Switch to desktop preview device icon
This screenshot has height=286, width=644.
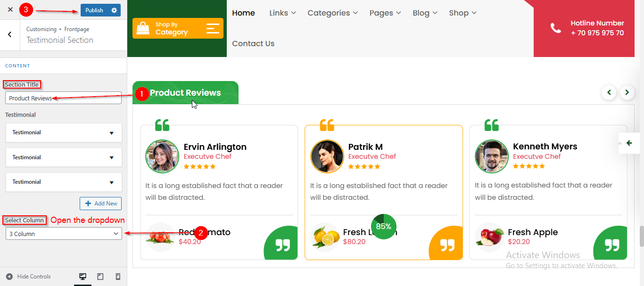83,277
